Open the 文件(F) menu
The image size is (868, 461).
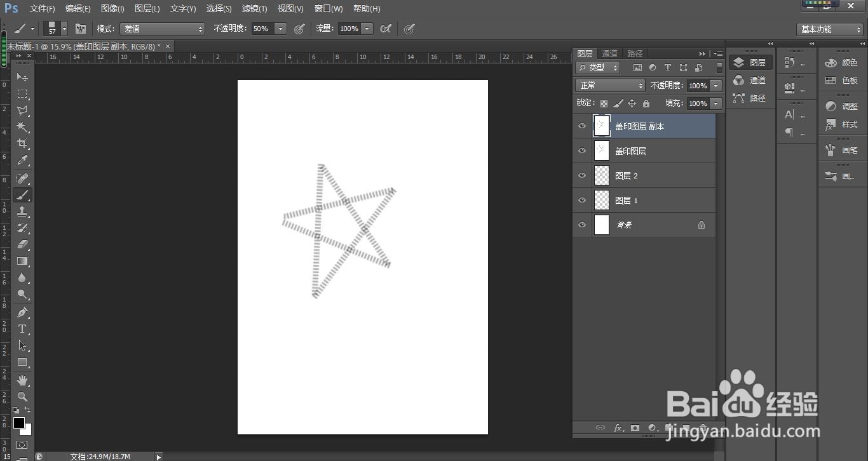42,9
